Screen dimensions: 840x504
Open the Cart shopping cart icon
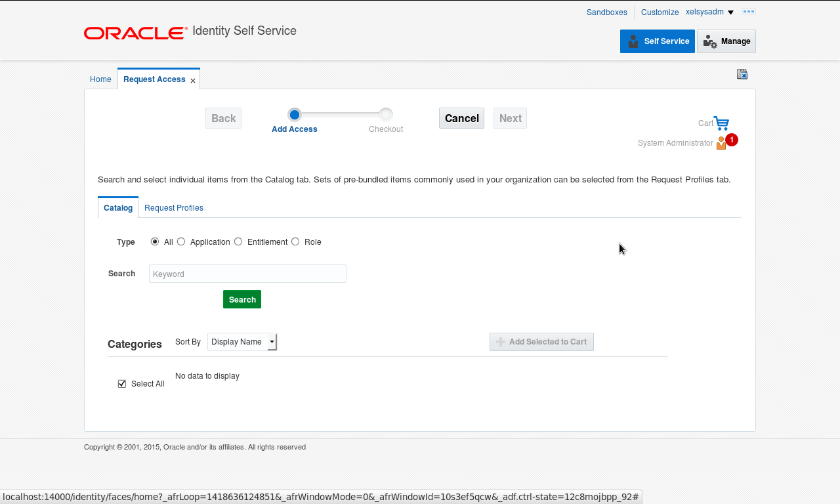point(721,122)
